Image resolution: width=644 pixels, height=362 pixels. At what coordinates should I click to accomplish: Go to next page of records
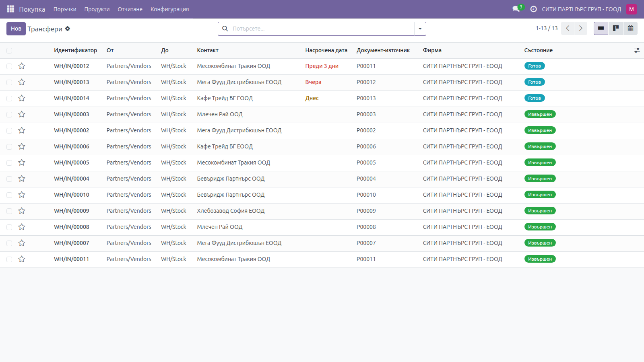click(580, 28)
